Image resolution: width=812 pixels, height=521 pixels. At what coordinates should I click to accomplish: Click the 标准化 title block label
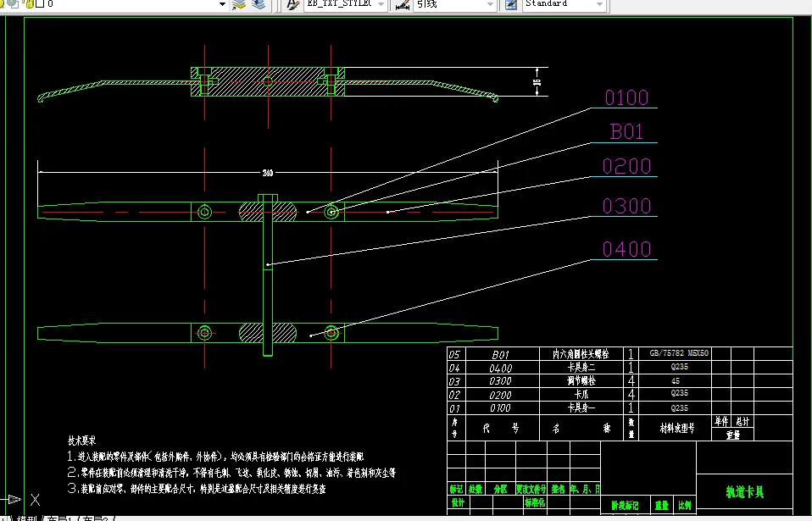(x=535, y=502)
